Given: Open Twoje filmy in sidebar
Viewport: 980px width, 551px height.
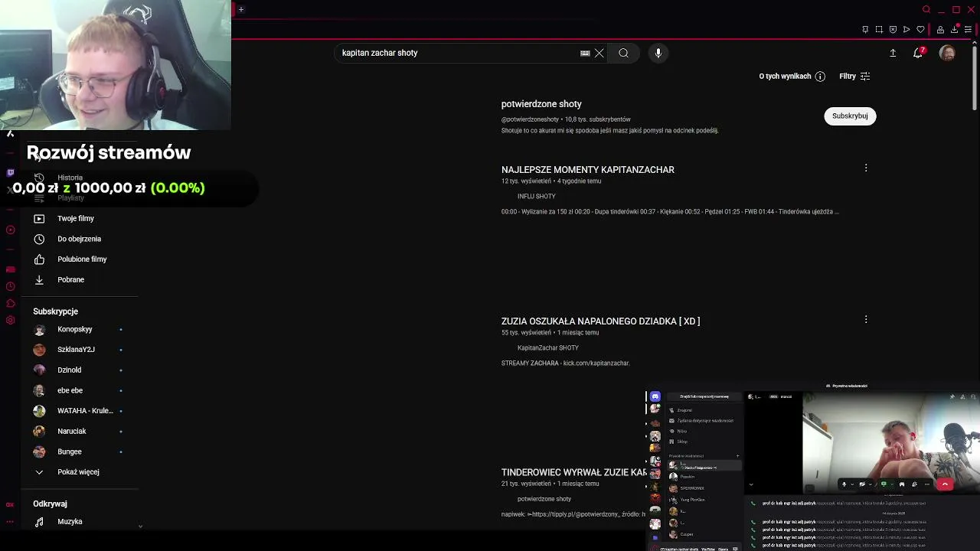Looking at the screenshot, I should click(76, 219).
